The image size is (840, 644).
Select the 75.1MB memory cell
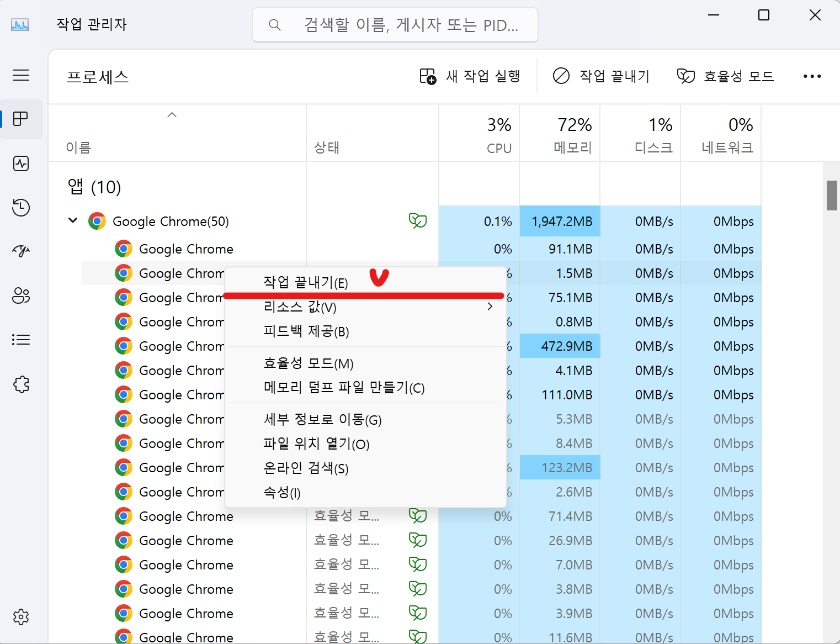pos(560,298)
